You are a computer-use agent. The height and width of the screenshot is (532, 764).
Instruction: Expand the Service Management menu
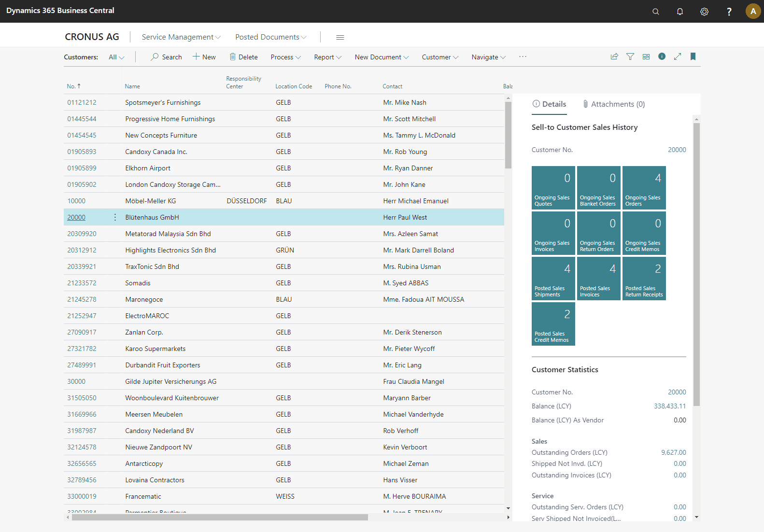pos(181,37)
